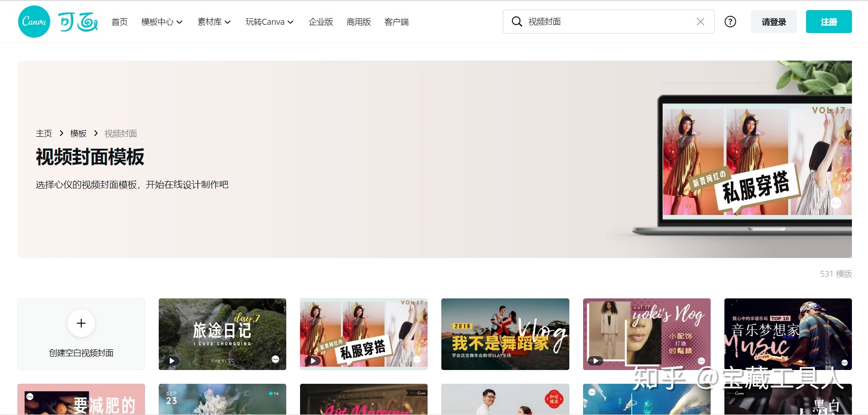Click the Canva round logo
This screenshot has width=868, height=415.
(x=34, y=22)
